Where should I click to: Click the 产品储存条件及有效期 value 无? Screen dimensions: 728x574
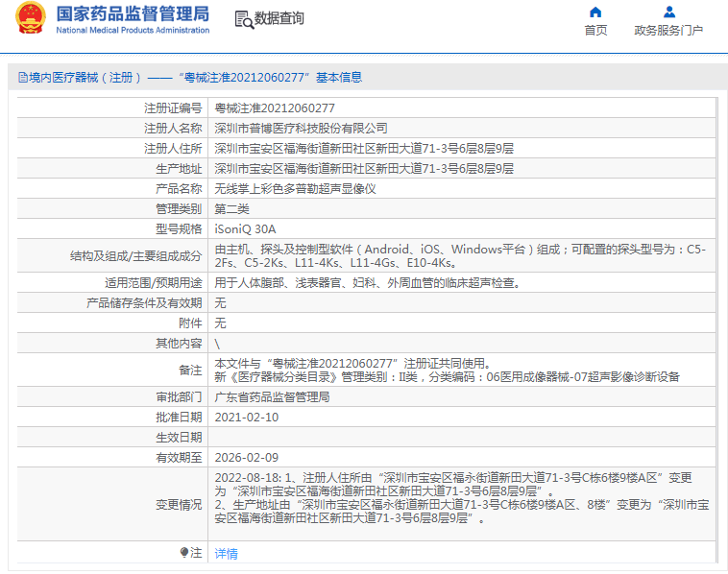tap(220, 303)
